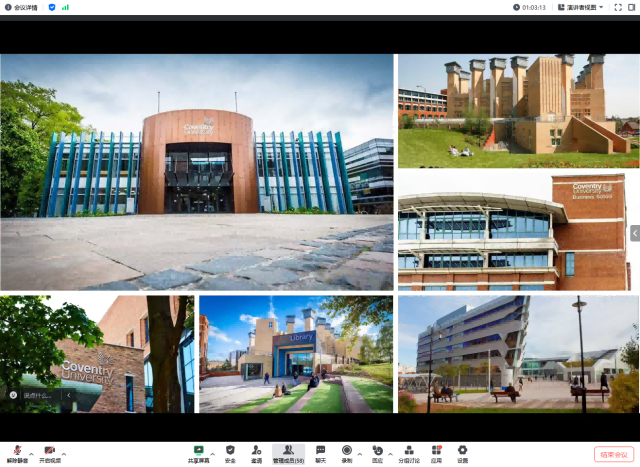Click the red end meeting (结束会议) button
Image resolution: width=640 pixels, height=467 pixels.
613,454
